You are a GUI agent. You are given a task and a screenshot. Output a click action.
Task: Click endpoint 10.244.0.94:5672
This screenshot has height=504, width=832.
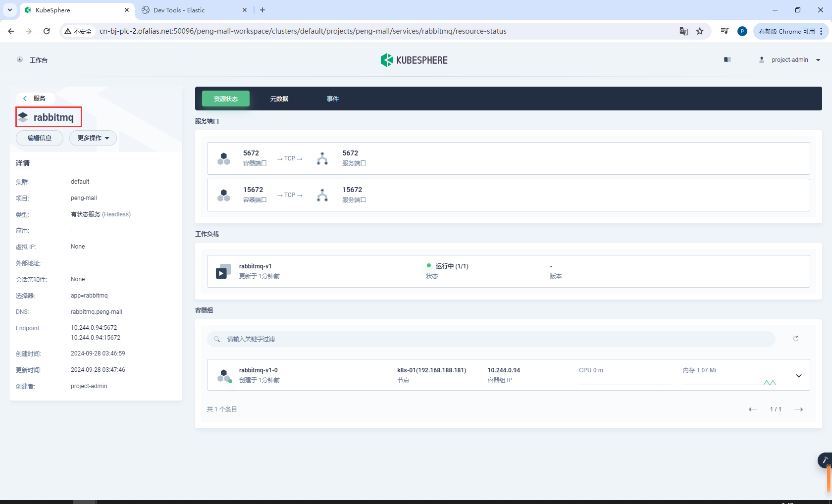point(94,328)
